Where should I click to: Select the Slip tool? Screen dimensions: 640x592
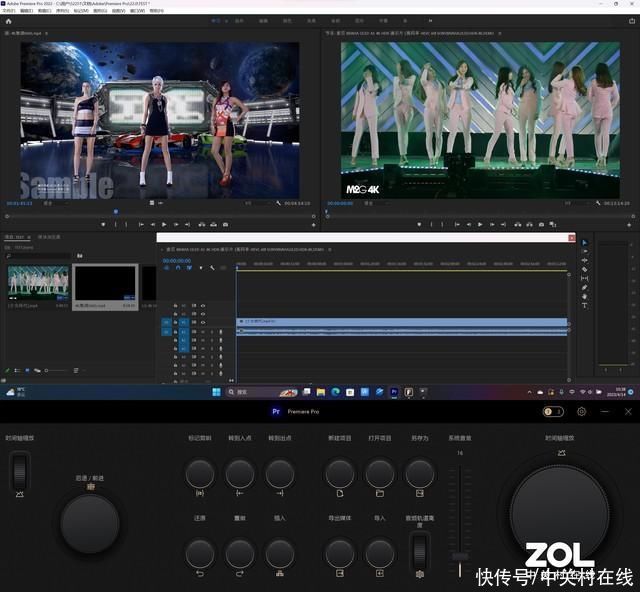(584, 278)
